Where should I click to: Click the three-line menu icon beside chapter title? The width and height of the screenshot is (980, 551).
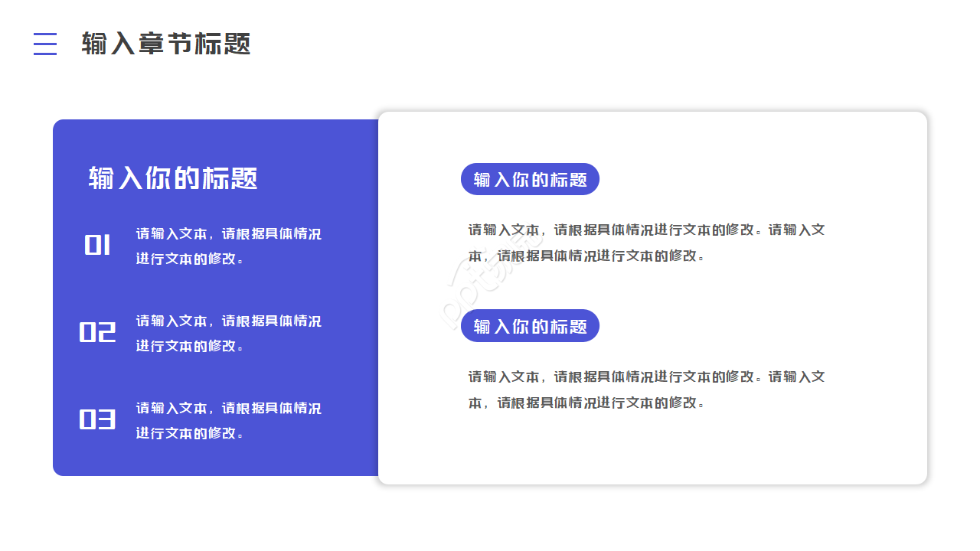tap(45, 44)
